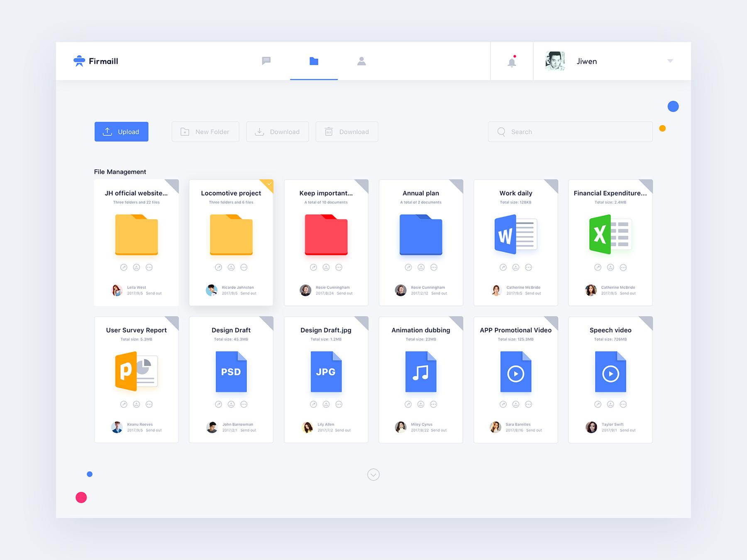Image resolution: width=747 pixels, height=560 pixels.
Task: Open more options for Animation dubbing
Action: [x=434, y=404]
